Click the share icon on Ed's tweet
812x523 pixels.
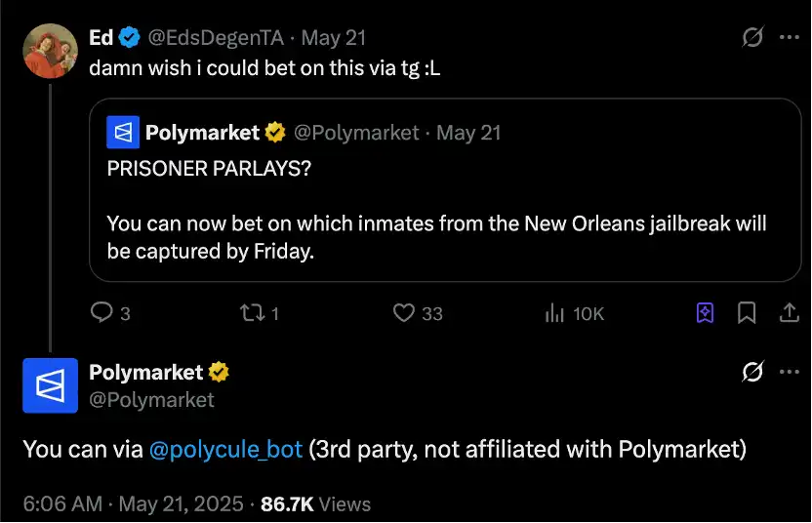[x=788, y=313]
